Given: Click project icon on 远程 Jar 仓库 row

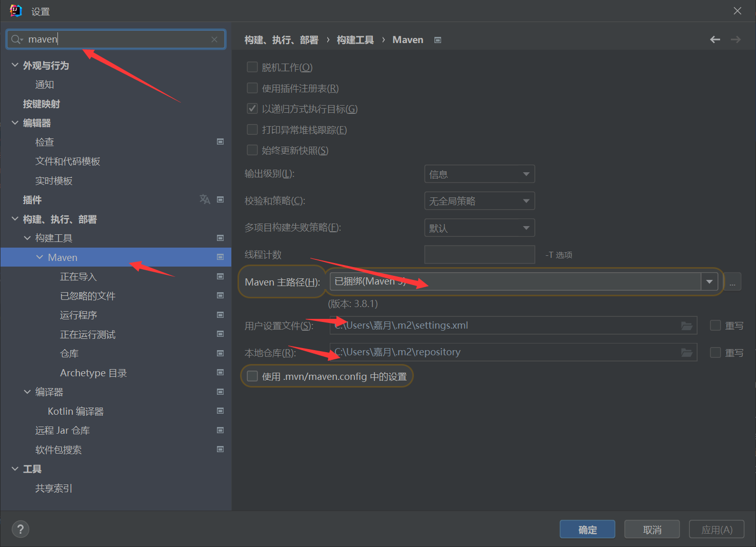Looking at the screenshot, I should 220,430.
